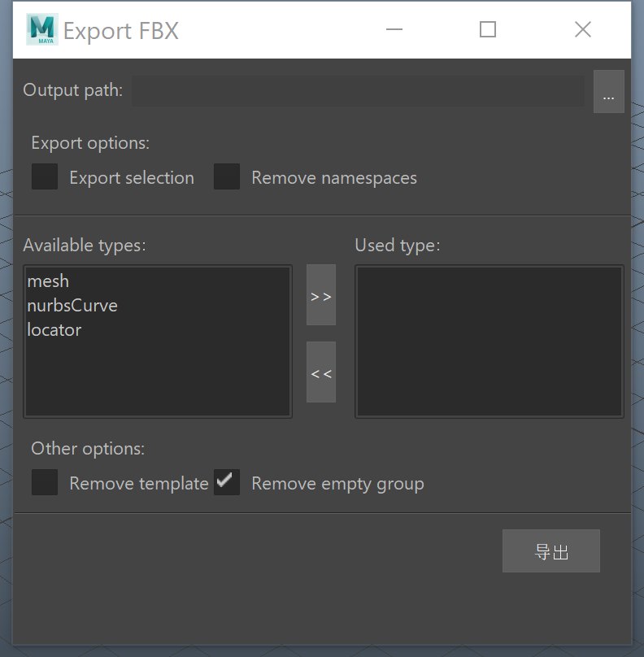Viewport: 644px width, 657px height.
Task: Click the "<<" move-left transfer button
Action: point(320,372)
